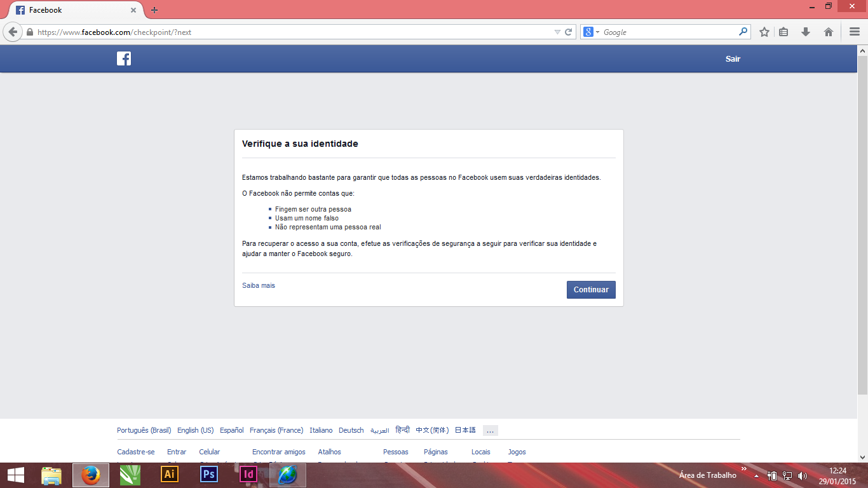Click the "Verifique a sua identidade" heading
The width and height of the screenshot is (868, 488).
pyautogui.click(x=300, y=144)
